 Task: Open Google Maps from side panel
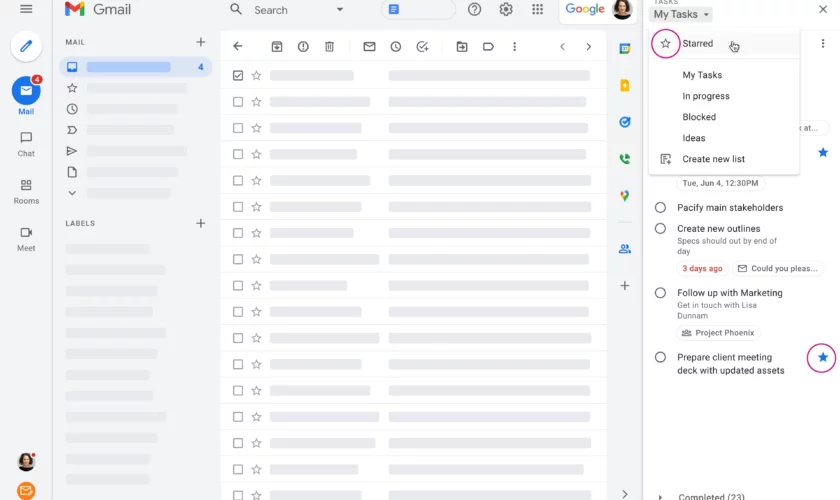pos(625,196)
